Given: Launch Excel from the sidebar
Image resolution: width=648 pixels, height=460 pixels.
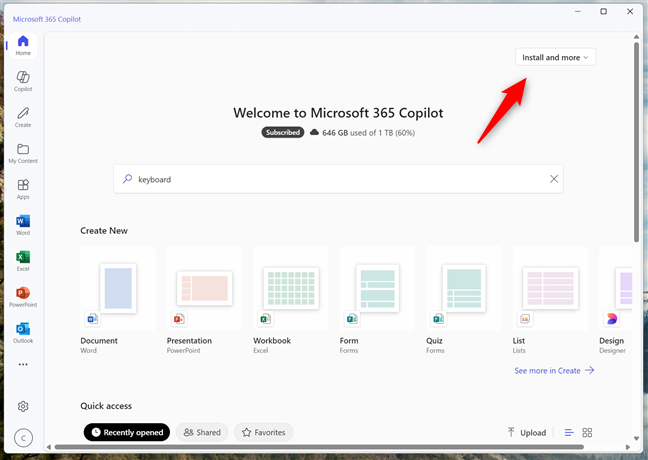Looking at the screenshot, I should click(x=23, y=261).
